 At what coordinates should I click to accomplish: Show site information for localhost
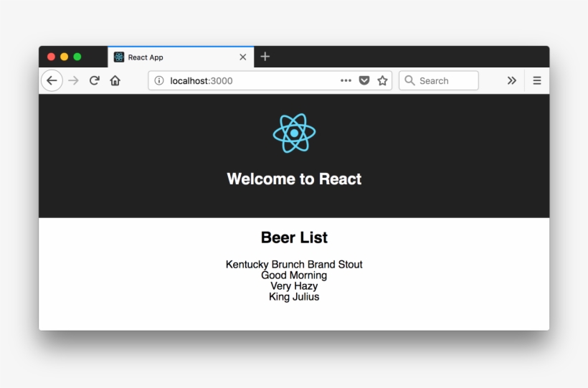tap(159, 80)
